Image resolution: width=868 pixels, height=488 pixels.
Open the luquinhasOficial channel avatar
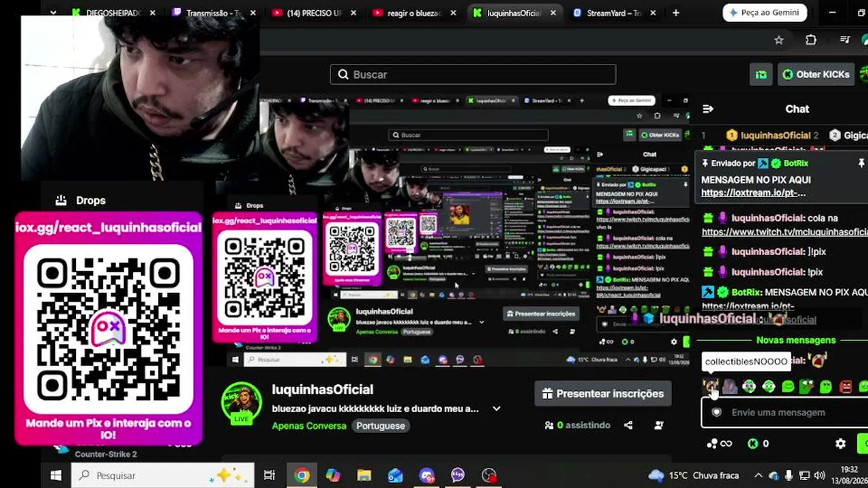click(241, 403)
